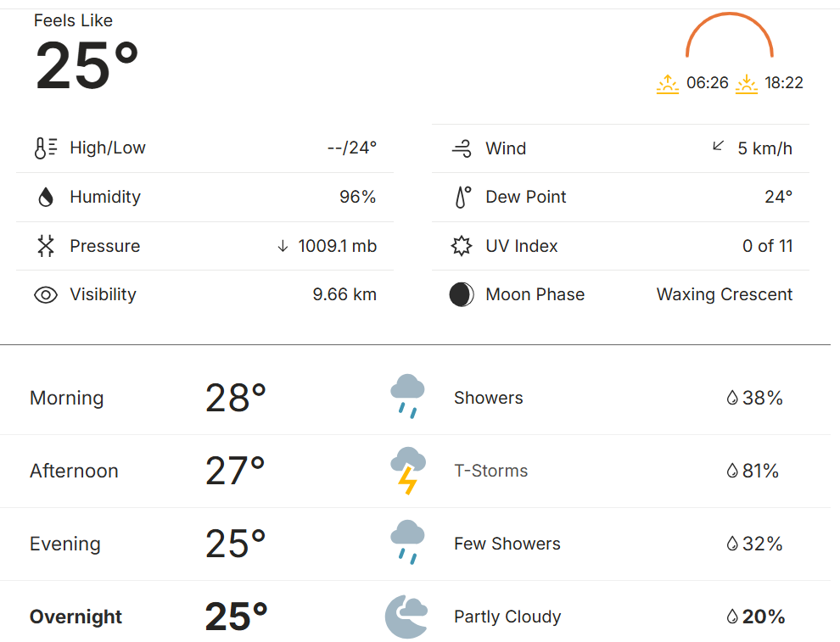Click the Afternoon thunderstorm cloud icon
This screenshot has height=642, width=840.
click(x=407, y=471)
